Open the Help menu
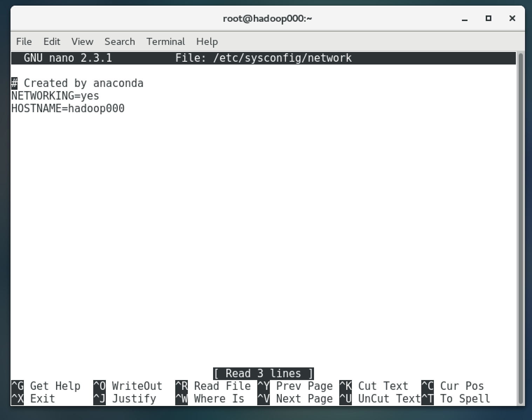The height and width of the screenshot is (420, 532). 207,41
